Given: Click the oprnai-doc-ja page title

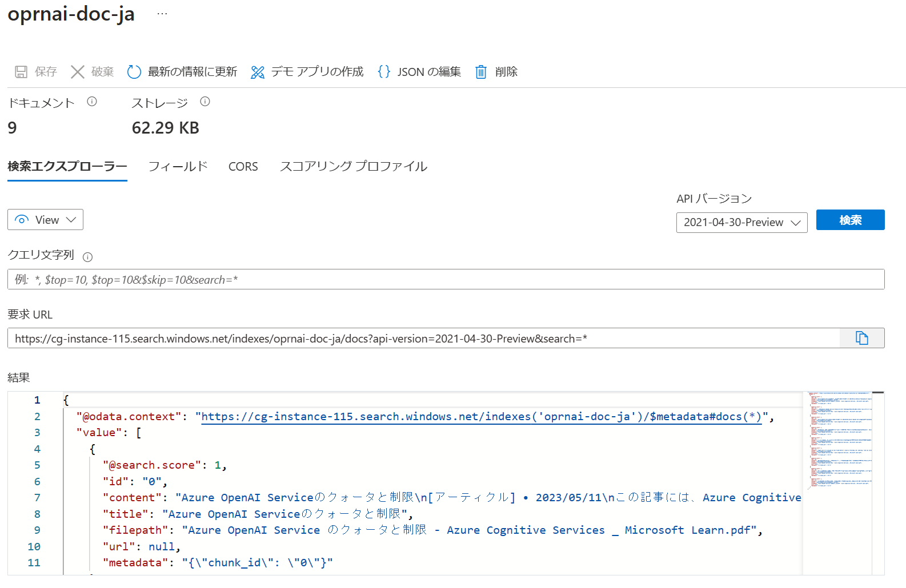Looking at the screenshot, I should tap(71, 14).
